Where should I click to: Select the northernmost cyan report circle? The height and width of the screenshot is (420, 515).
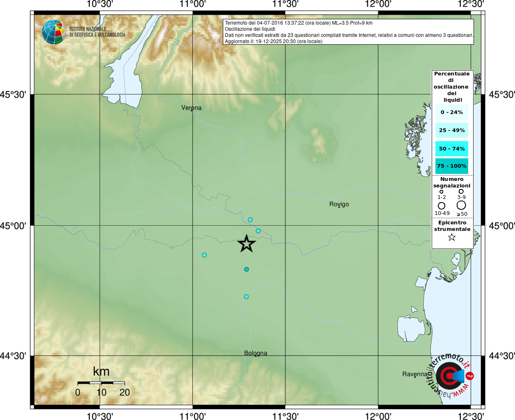click(250, 220)
